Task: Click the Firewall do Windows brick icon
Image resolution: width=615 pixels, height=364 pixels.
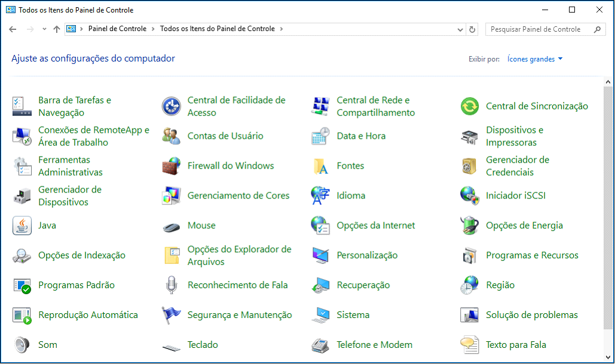Action: pyautogui.click(x=172, y=166)
